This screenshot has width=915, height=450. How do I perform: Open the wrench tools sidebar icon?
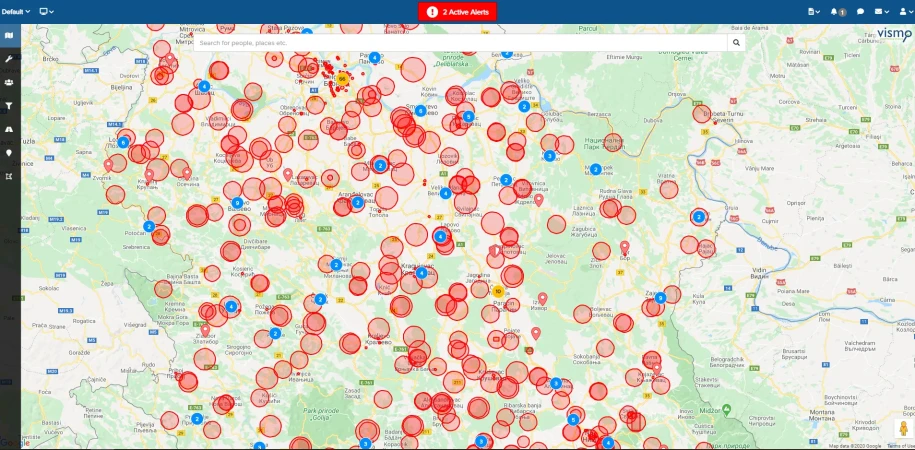coord(9,59)
